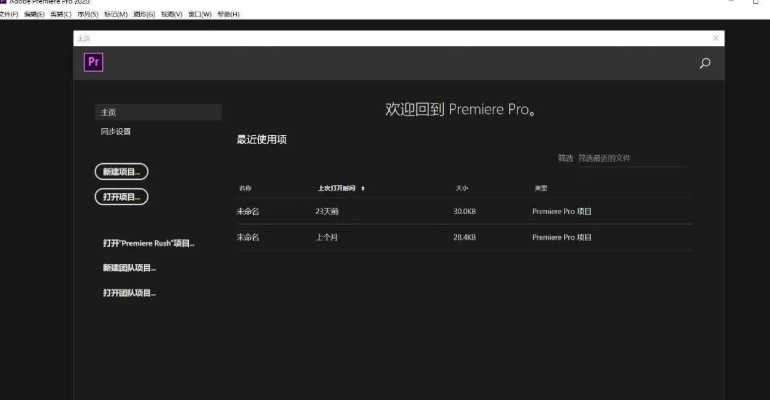Screen dimensions: 770x400
Task: Click the 新建项目 button
Action: 121,172
